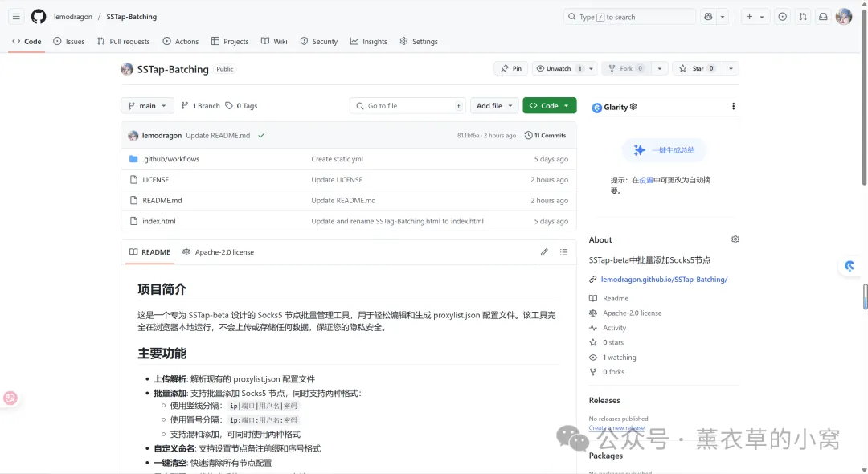
Task: View 1 watching link
Action: pyautogui.click(x=620, y=358)
